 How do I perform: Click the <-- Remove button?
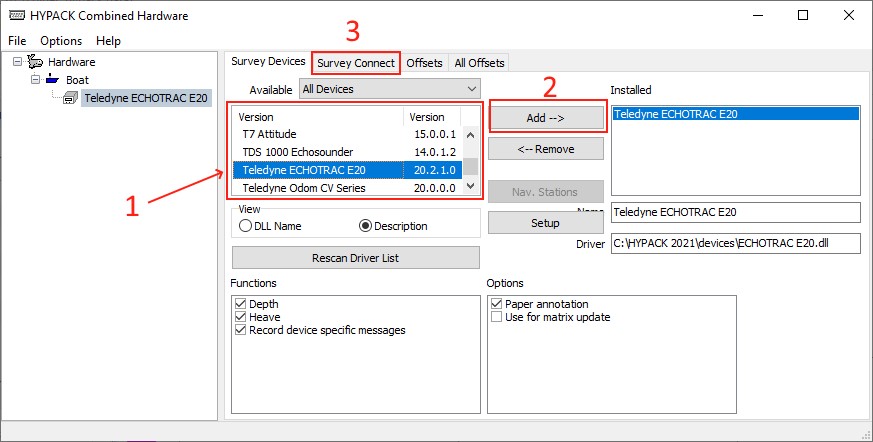546,149
